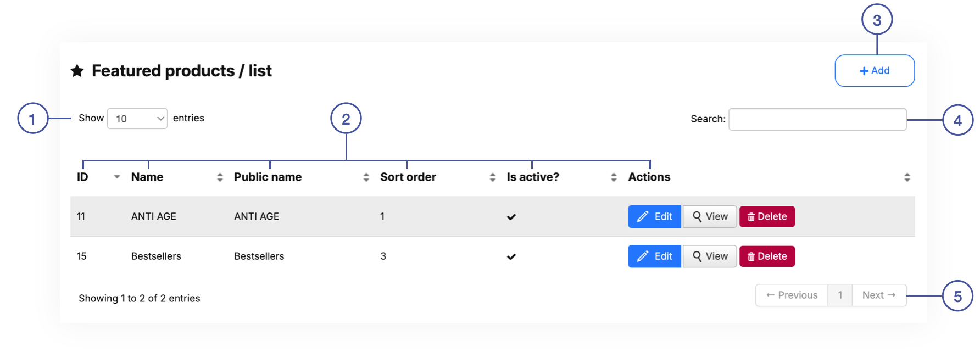Delete the Bestsellers row
The image size is (980, 358).
coord(767,256)
